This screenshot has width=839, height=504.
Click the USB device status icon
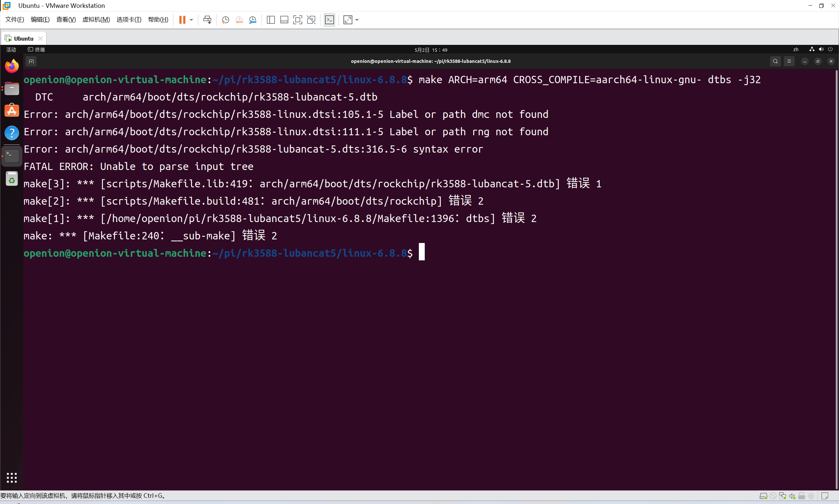801,496
